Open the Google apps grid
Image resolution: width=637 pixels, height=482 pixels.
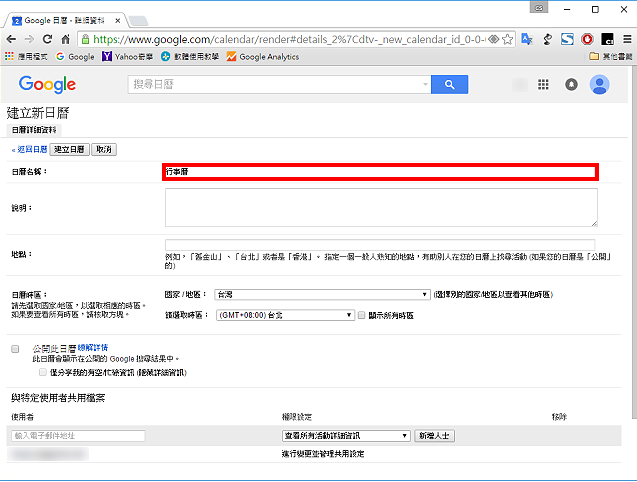543,85
